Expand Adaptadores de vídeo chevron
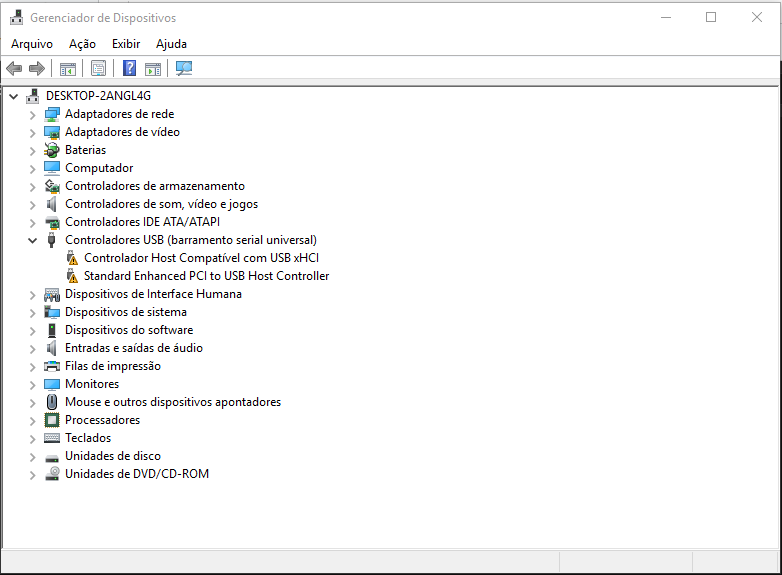The width and height of the screenshot is (782, 575). click(x=32, y=133)
